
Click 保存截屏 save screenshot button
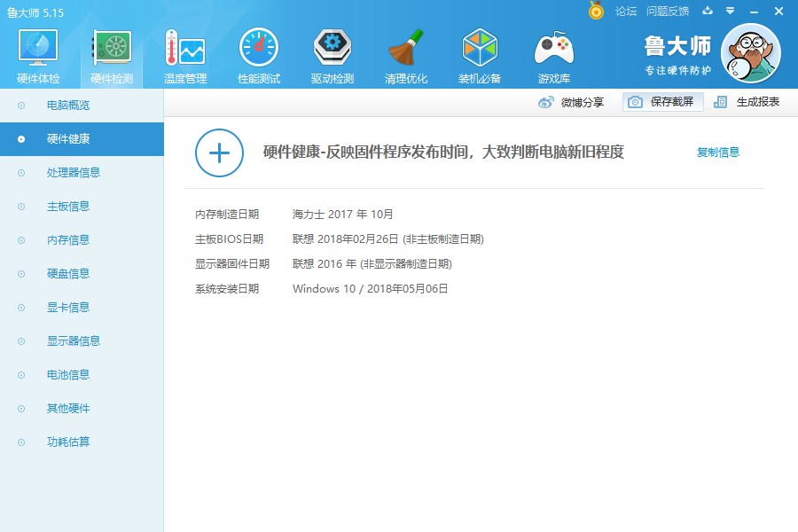[663, 102]
